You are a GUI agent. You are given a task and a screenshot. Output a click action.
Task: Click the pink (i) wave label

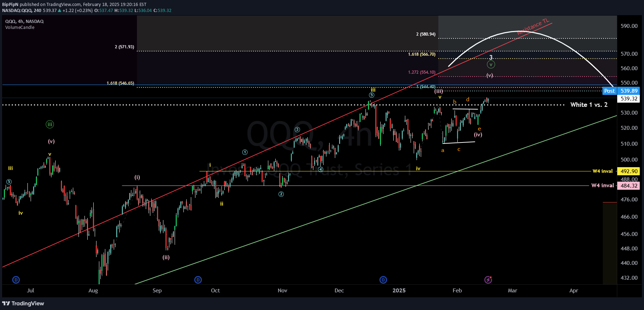(x=137, y=177)
